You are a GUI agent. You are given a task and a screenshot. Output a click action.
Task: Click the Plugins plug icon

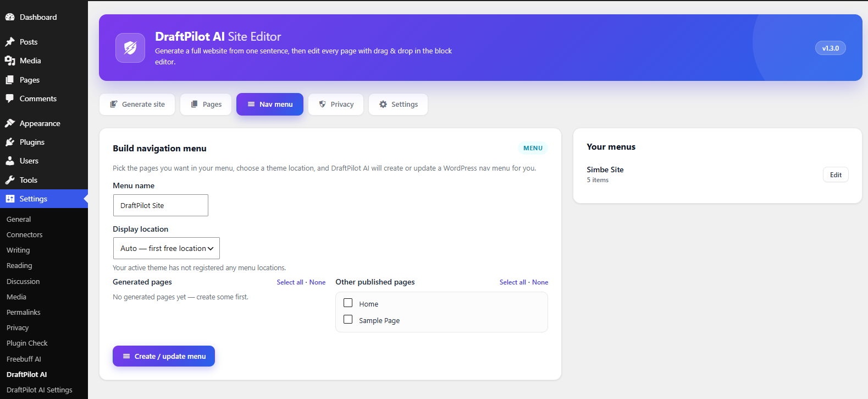coord(10,142)
